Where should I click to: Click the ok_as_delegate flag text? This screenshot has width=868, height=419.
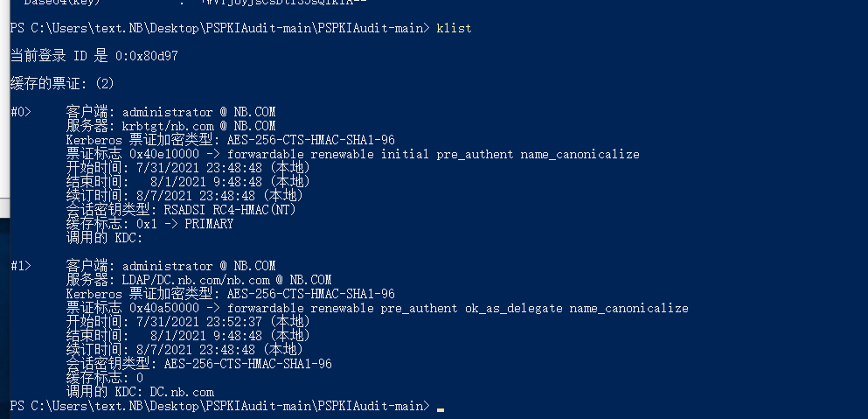(x=514, y=308)
